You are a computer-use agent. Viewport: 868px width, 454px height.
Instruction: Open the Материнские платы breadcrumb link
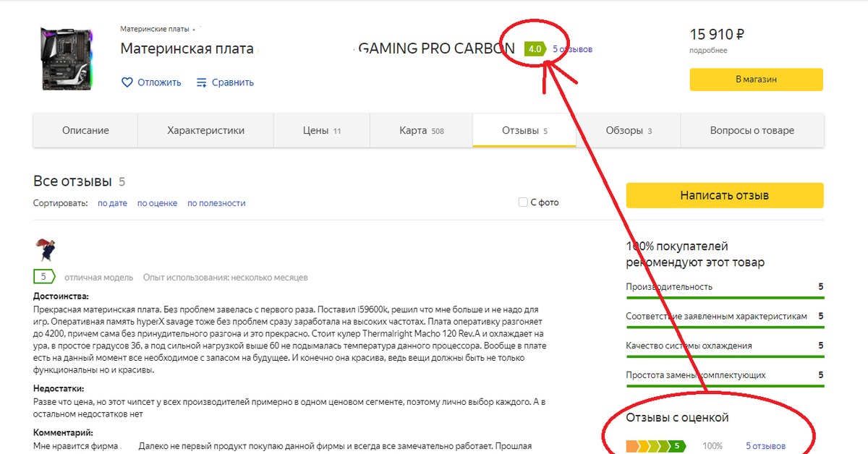[154, 29]
